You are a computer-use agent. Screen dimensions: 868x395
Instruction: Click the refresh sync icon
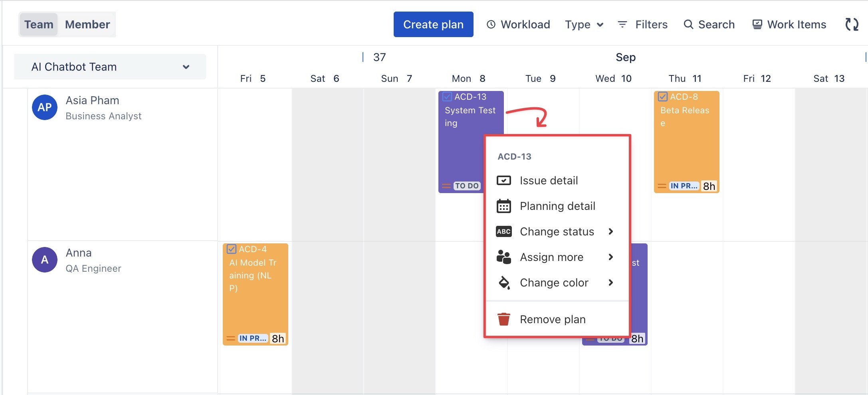coord(852,24)
